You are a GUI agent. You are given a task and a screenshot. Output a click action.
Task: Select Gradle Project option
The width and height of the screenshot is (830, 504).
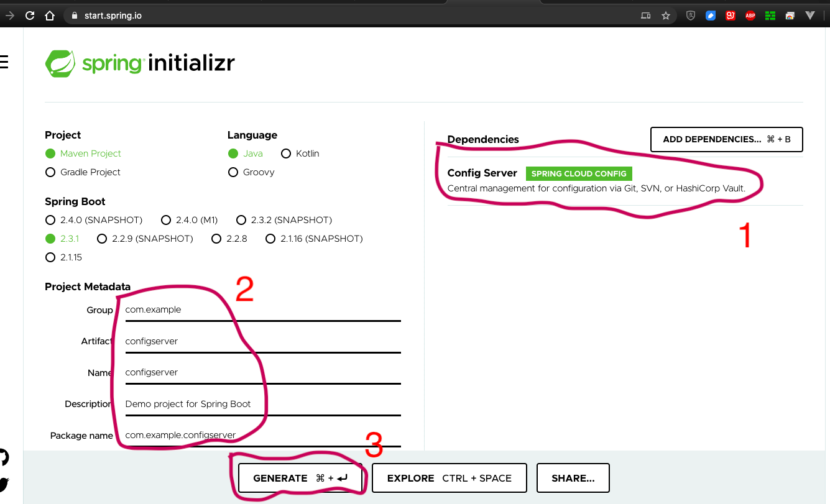[x=83, y=172]
